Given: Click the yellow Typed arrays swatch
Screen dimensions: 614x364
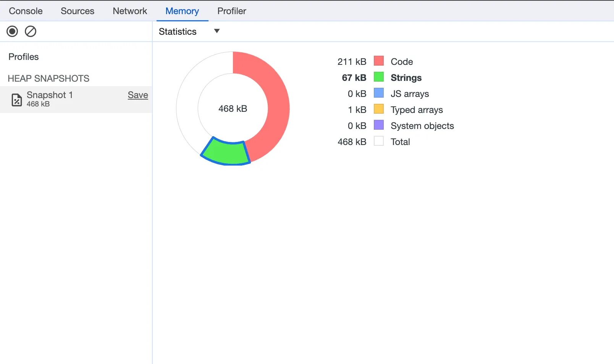Looking at the screenshot, I should pos(379,109).
